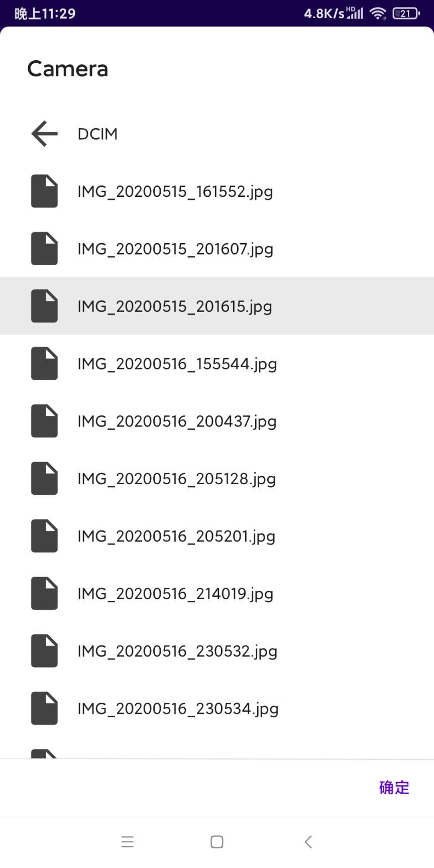Image resolution: width=434 pixels, height=868 pixels.
Task: Tap the partially visible file at list bottom
Action: [x=217, y=753]
